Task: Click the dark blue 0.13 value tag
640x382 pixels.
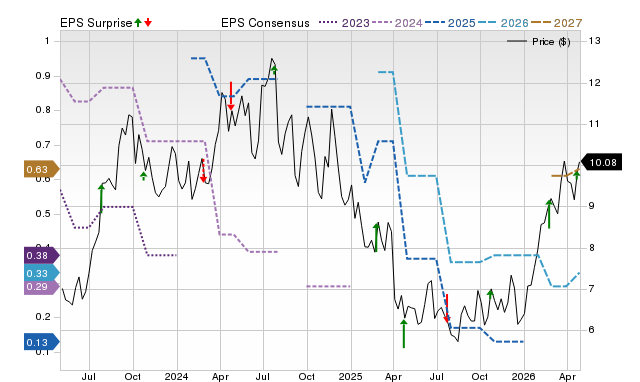Action: [41, 342]
